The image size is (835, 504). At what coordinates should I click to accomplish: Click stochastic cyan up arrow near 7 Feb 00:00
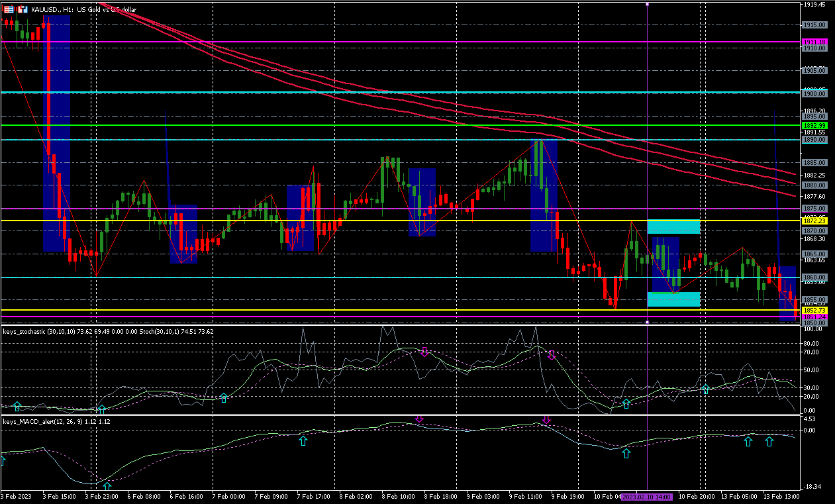tap(224, 397)
